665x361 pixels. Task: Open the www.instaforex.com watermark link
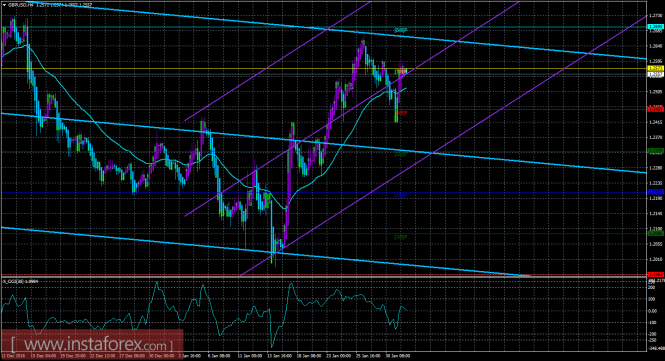(92, 343)
